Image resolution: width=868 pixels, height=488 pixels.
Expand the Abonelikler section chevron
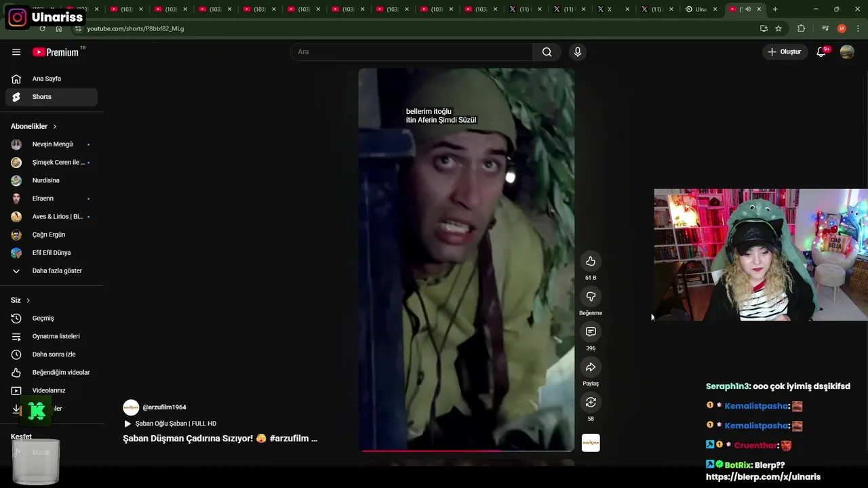(55, 127)
